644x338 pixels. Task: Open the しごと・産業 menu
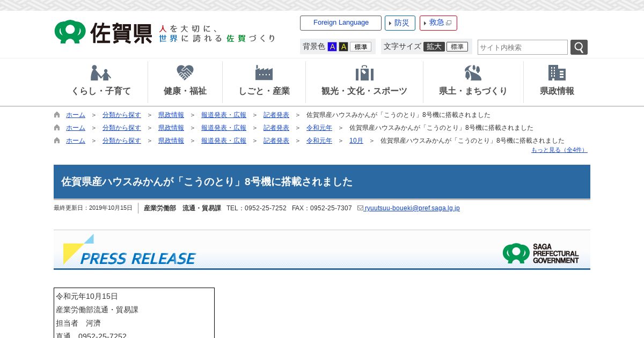click(264, 82)
